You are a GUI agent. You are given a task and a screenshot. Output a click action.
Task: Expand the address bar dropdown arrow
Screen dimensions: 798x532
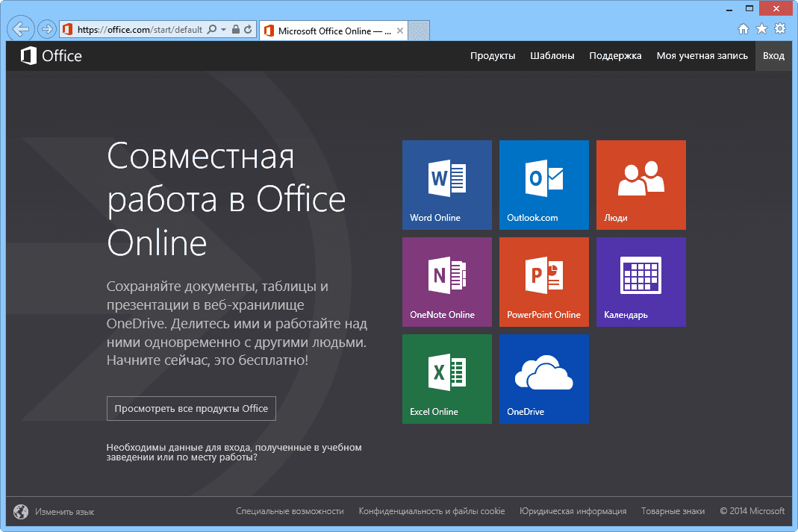coord(223,30)
